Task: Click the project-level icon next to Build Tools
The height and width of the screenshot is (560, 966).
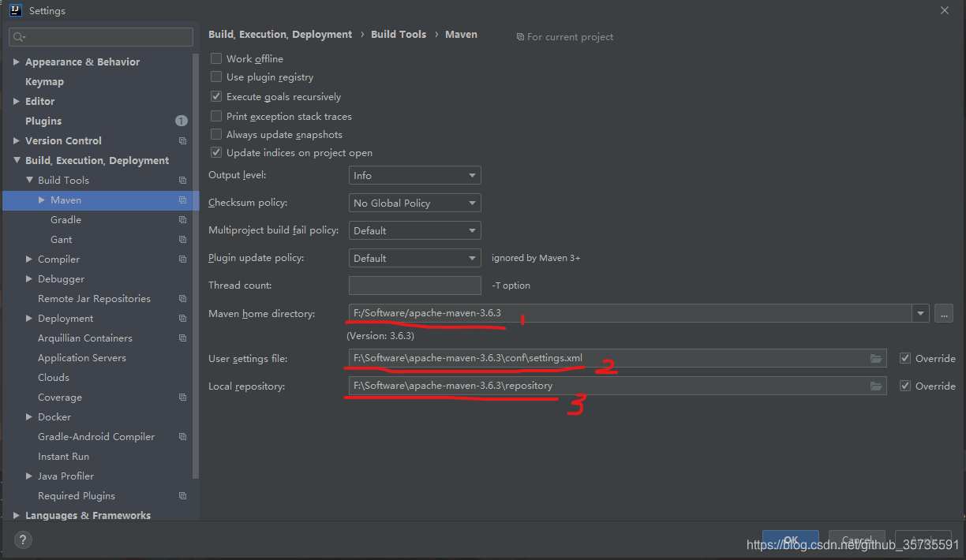Action: click(x=182, y=181)
